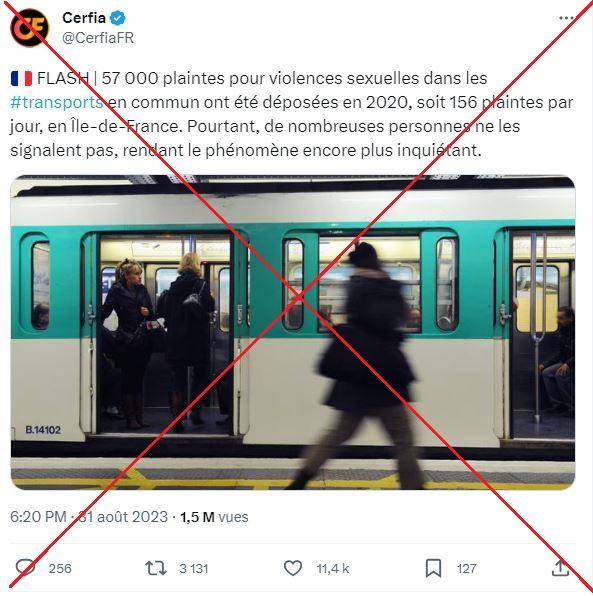Click the French flag emoji
Image resolution: width=593 pixels, height=596 pixels.
pos(21,78)
